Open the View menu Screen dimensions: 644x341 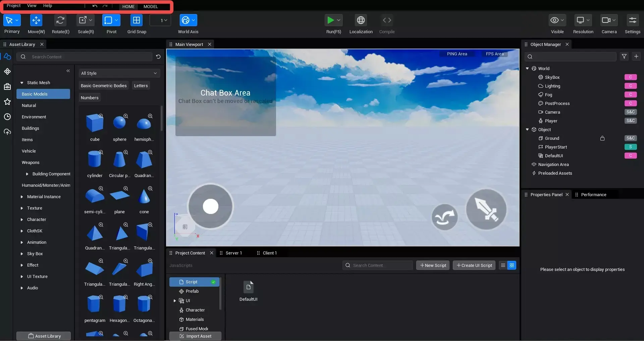[32, 6]
